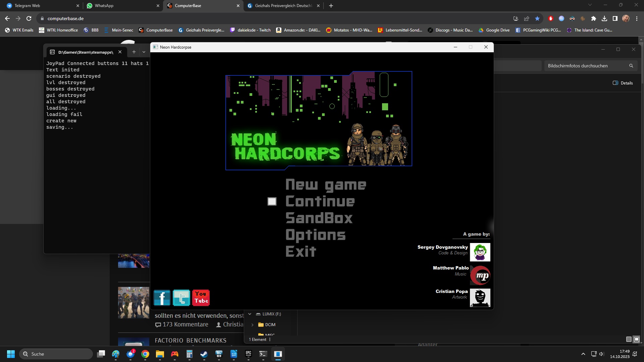Screen dimensions: 644x362
Task: Choose Options in the game menu
Action: tap(315, 235)
